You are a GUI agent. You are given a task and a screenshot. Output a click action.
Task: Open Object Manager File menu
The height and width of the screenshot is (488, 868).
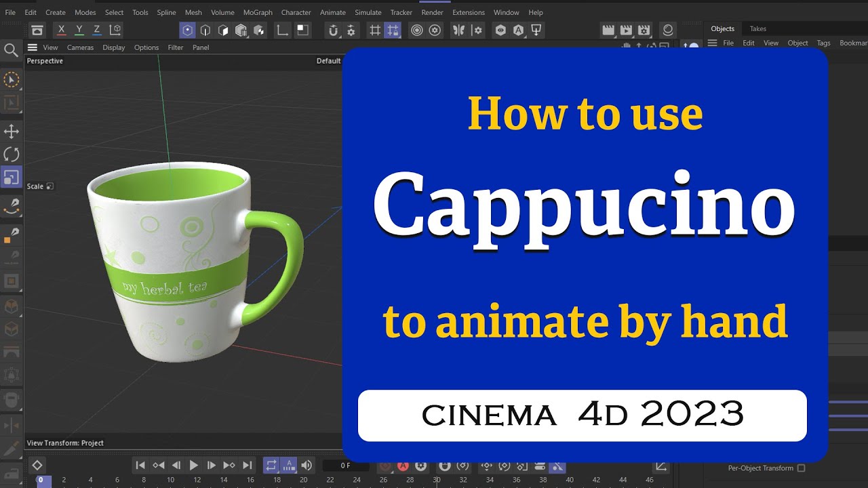(x=728, y=43)
